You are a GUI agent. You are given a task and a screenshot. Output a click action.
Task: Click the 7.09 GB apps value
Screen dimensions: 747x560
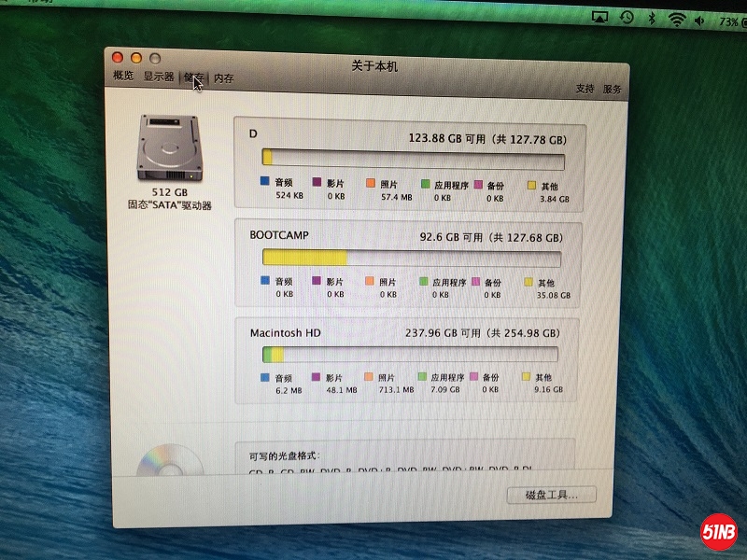tap(445, 389)
